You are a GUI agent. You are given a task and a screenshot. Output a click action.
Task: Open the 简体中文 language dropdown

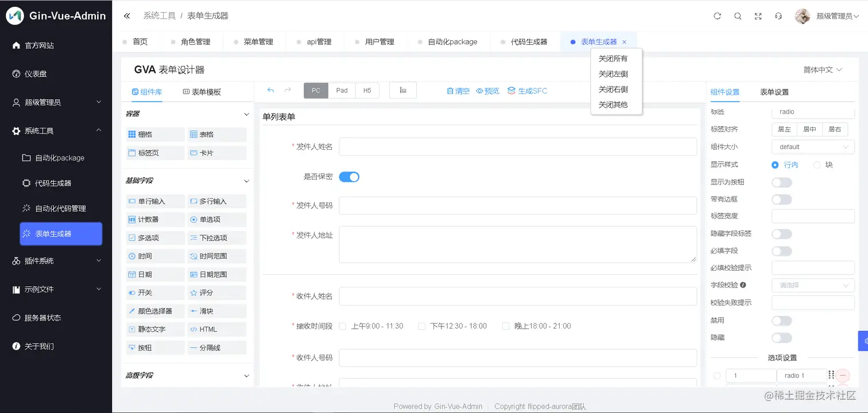pos(823,69)
